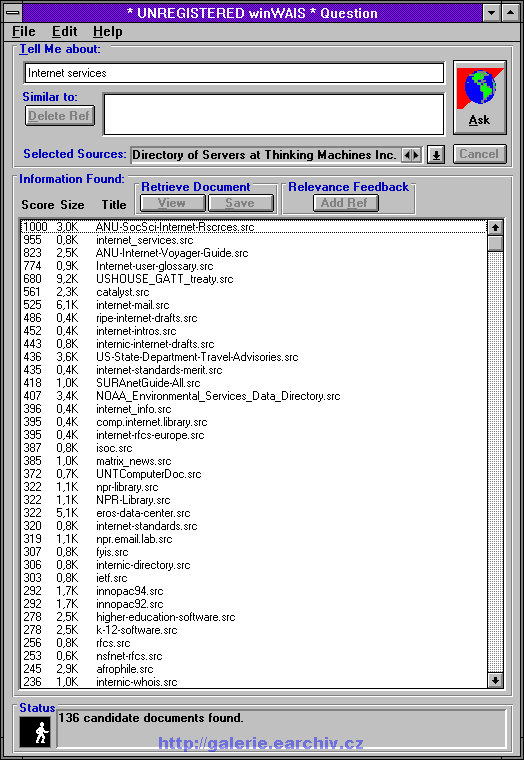This screenshot has height=760, width=524.
Task: Open the window system menu box
Action: (11, 12)
